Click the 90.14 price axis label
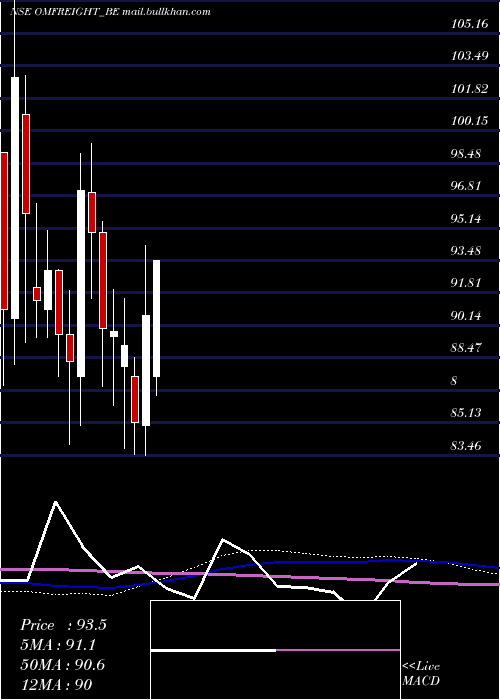Image resolution: width=500 pixels, height=700 pixels. [x=466, y=316]
